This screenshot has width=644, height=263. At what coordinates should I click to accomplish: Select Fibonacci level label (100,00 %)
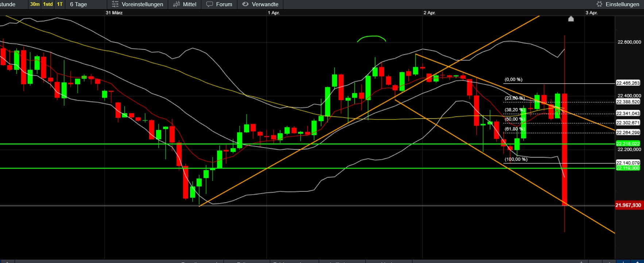pyautogui.click(x=516, y=159)
